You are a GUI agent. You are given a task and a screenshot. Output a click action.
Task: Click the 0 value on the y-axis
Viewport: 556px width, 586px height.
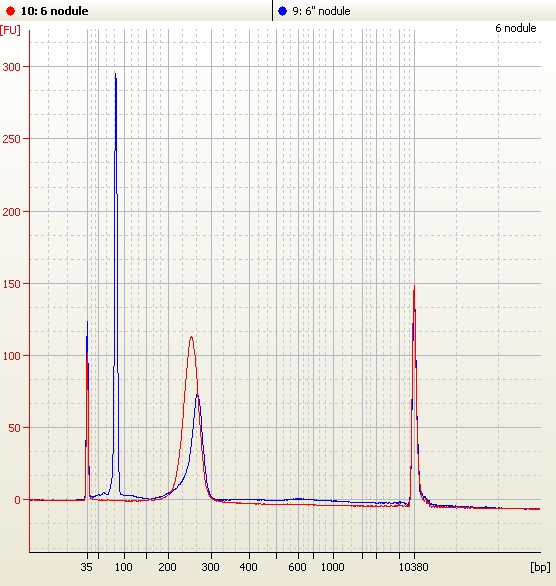[x=17, y=500]
